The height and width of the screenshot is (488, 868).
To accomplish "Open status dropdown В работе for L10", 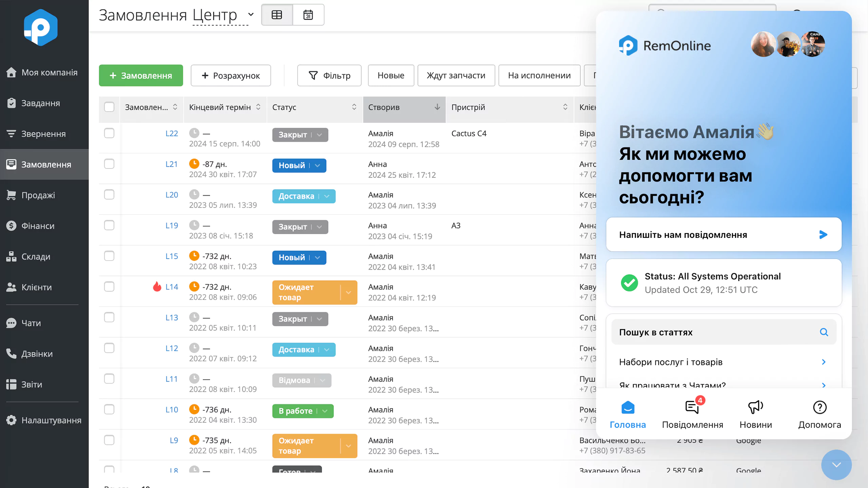I will [303, 411].
